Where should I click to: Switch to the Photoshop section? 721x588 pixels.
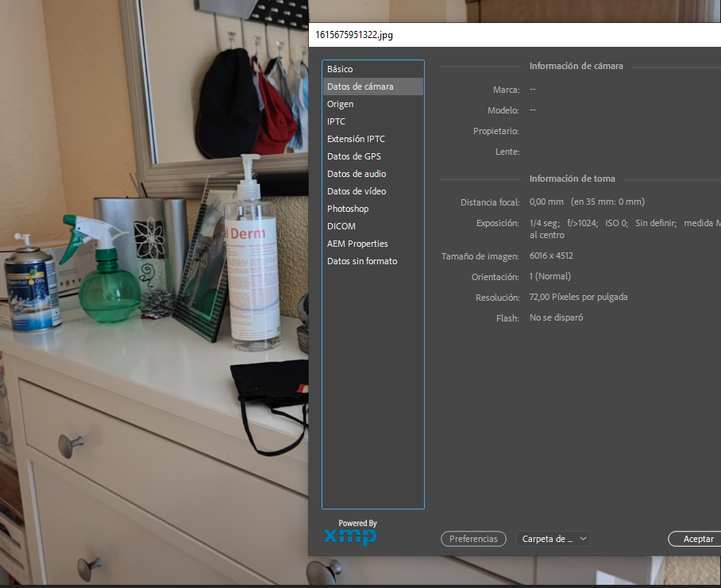[x=372, y=209]
